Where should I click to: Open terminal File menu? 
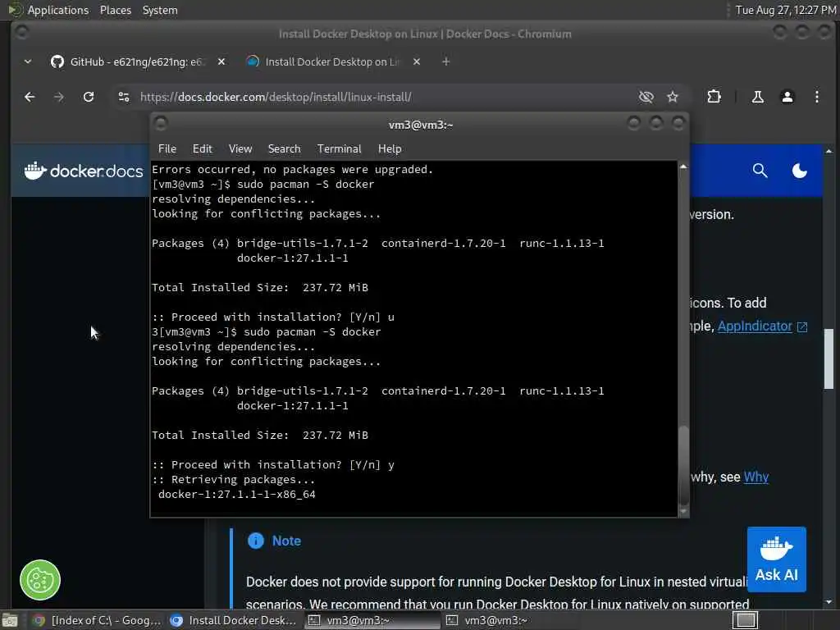167,149
